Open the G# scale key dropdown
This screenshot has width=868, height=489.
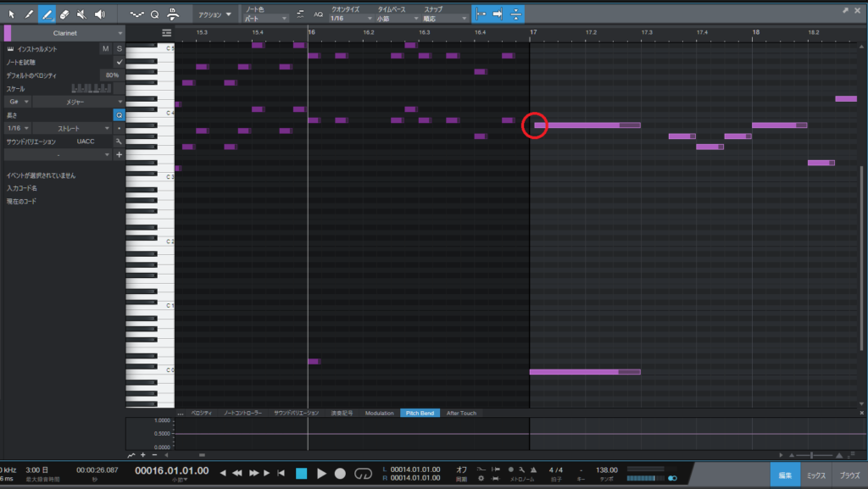click(x=18, y=102)
